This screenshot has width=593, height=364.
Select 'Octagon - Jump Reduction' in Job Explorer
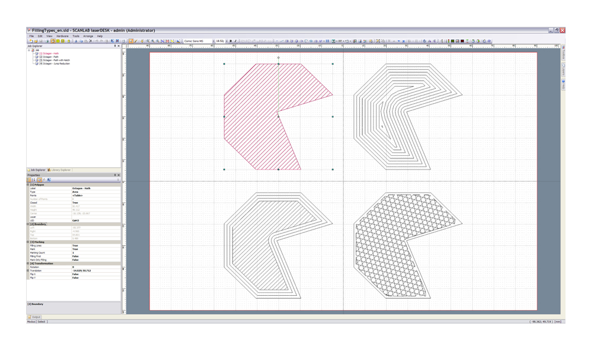coord(56,63)
